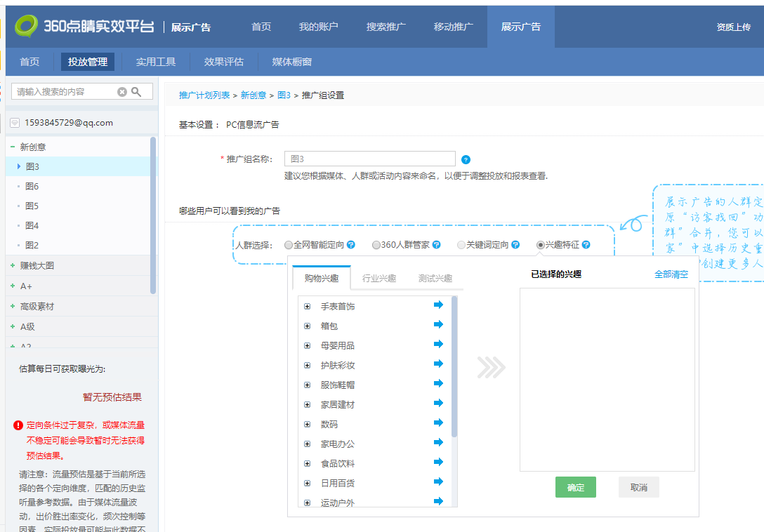Image resolution: width=764 pixels, height=532 pixels.
Task: Add 手表首饰 using its blue arrow
Action: 438,305
